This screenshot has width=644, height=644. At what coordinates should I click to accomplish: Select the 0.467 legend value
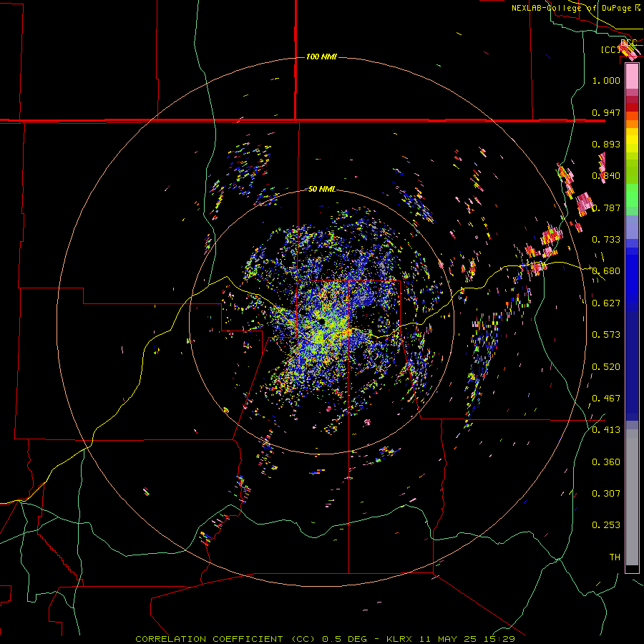(606, 399)
